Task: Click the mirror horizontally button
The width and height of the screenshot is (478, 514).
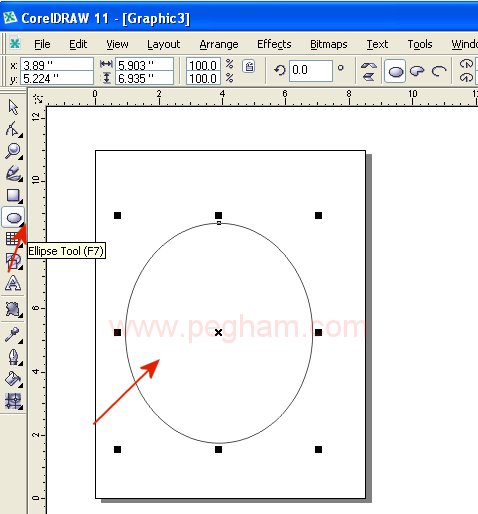Action: (368, 66)
